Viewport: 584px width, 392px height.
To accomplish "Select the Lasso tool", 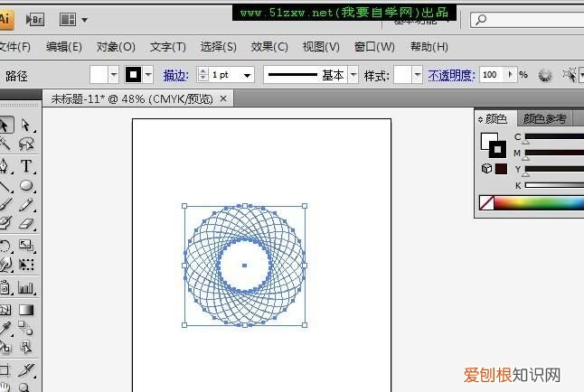I will [x=26, y=144].
